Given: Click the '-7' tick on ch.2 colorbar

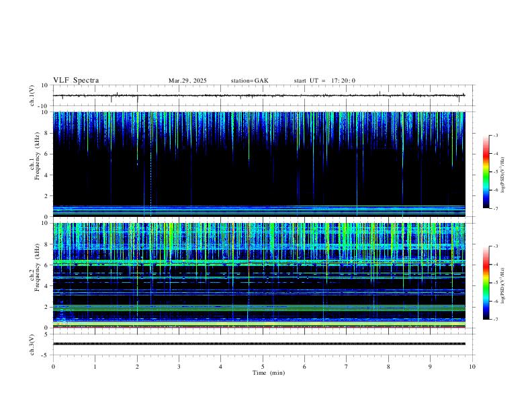Looking at the screenshot, I should 495,319.
